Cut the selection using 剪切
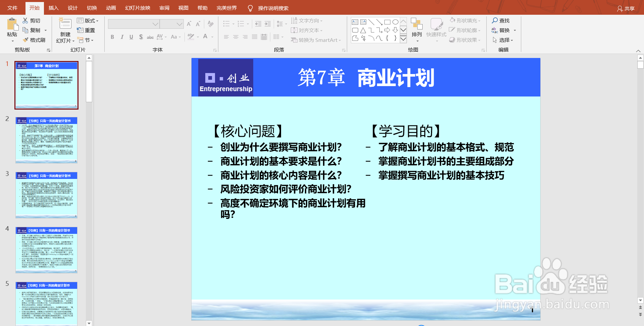 [x=34, y=20]
